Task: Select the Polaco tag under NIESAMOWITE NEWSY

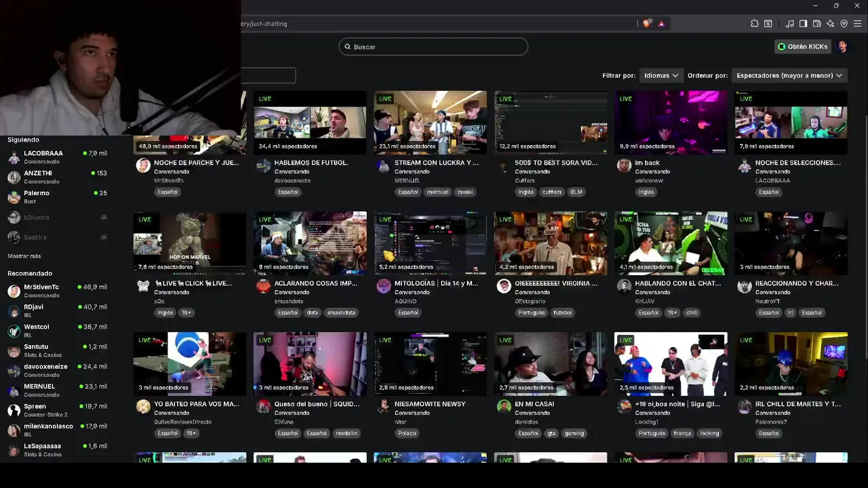Action: 407,433
